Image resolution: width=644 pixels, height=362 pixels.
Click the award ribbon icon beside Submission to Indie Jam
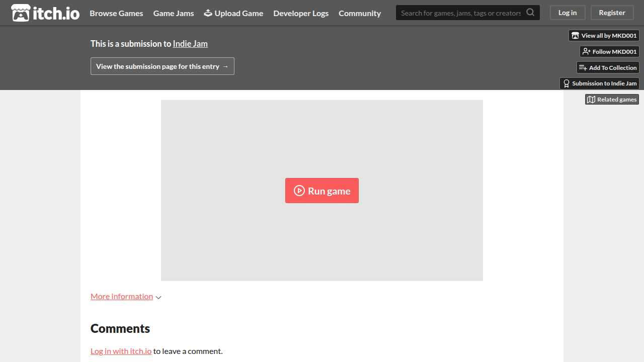(x=567, y=83)
